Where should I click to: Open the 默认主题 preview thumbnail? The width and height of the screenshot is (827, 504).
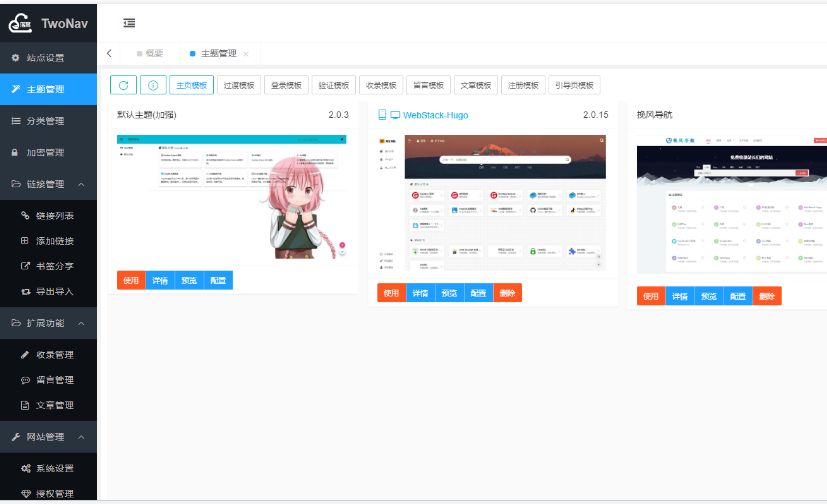(232, 197)
